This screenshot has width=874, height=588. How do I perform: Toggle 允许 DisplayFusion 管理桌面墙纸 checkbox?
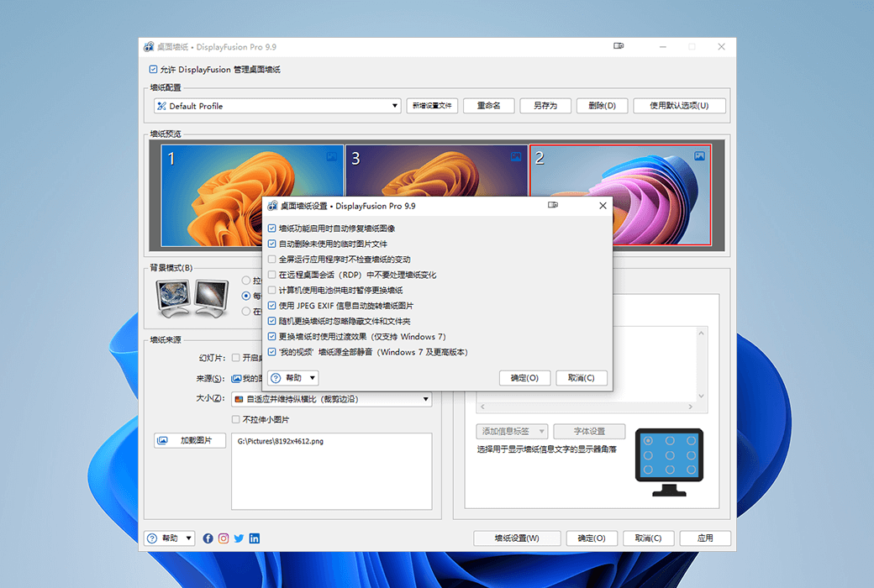tap(153, 70)
